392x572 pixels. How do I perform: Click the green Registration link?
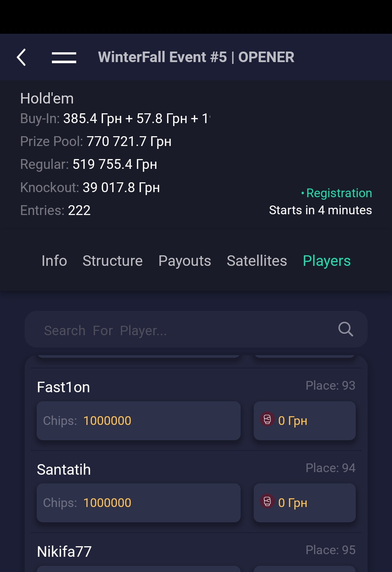click(x=339, y=193)
